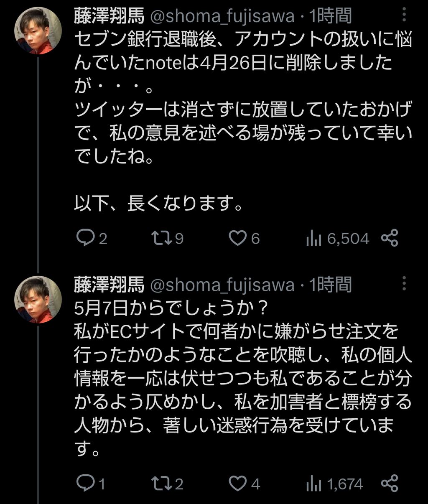Reply to the second tweet about EC site

pyautogui.click(x=86, y=484)
